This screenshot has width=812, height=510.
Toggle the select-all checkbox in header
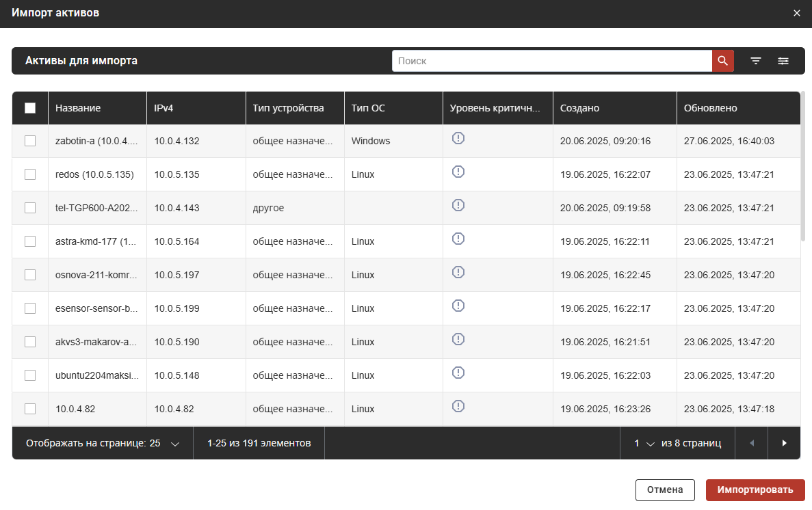pos(30,108)
